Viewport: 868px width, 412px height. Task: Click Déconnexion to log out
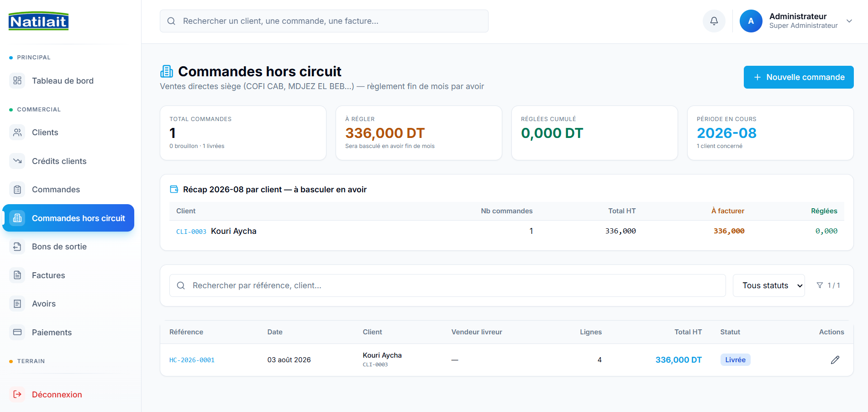[57, 395]
